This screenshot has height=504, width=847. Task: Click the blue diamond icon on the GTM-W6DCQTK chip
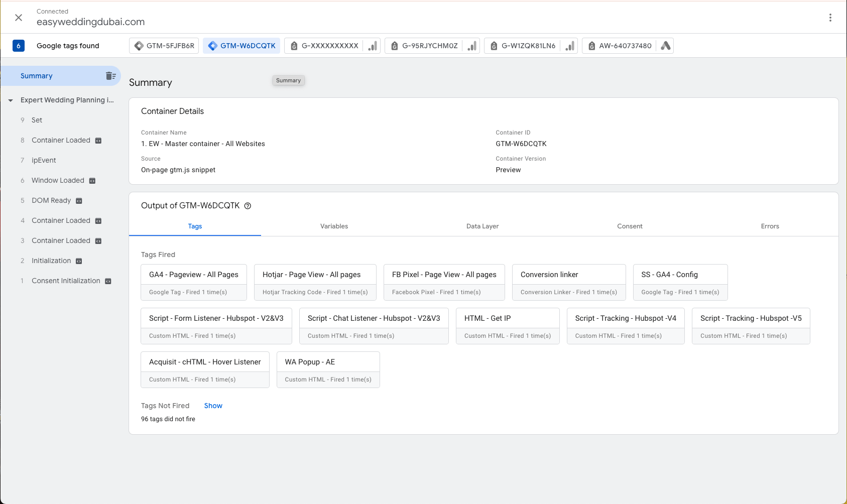(213, 46)
